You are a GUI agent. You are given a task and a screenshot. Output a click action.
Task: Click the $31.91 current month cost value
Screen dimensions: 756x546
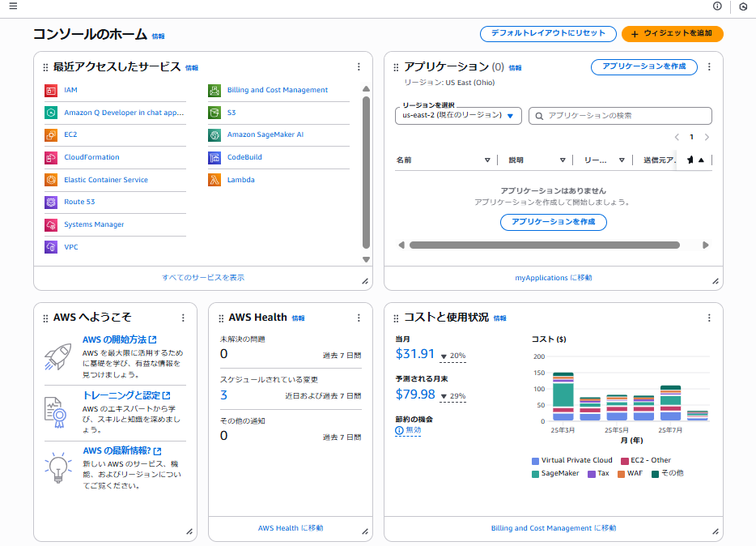coord(414,354)
